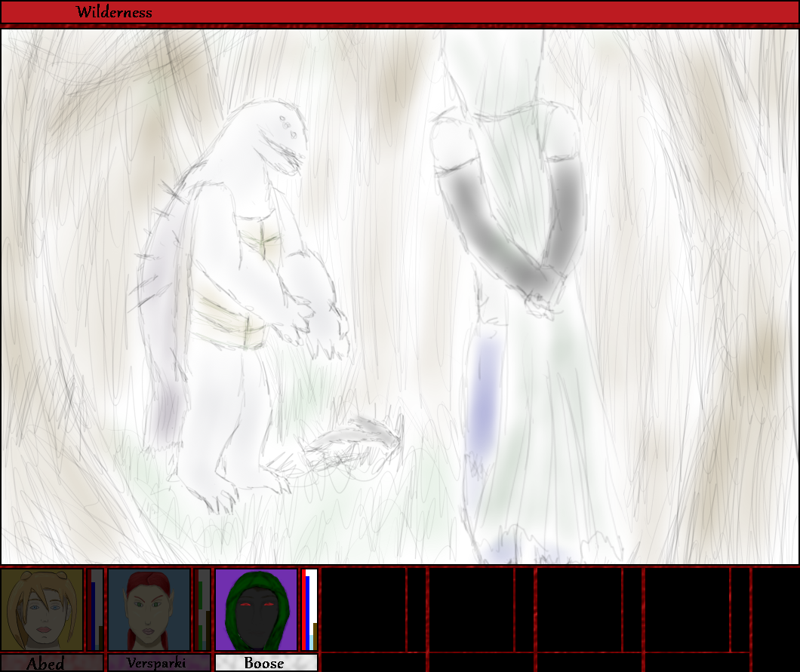This screenshot has height=672, width=800.
Task: Click the highlighted Boose name label
Action: pyautogui.click(x=265, y=663)
